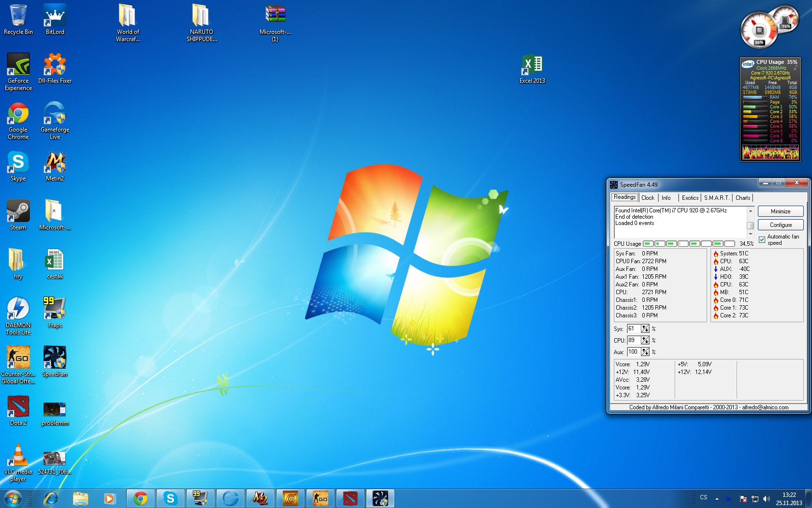Click the 'System: 51C' temperature reading
Image resolution: width=812 pixels, height=508 pixels.
(x=731, y=254)
